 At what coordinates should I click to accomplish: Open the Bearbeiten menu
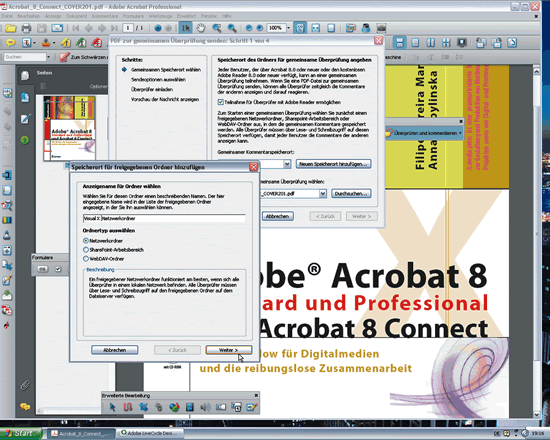(28, 16)
